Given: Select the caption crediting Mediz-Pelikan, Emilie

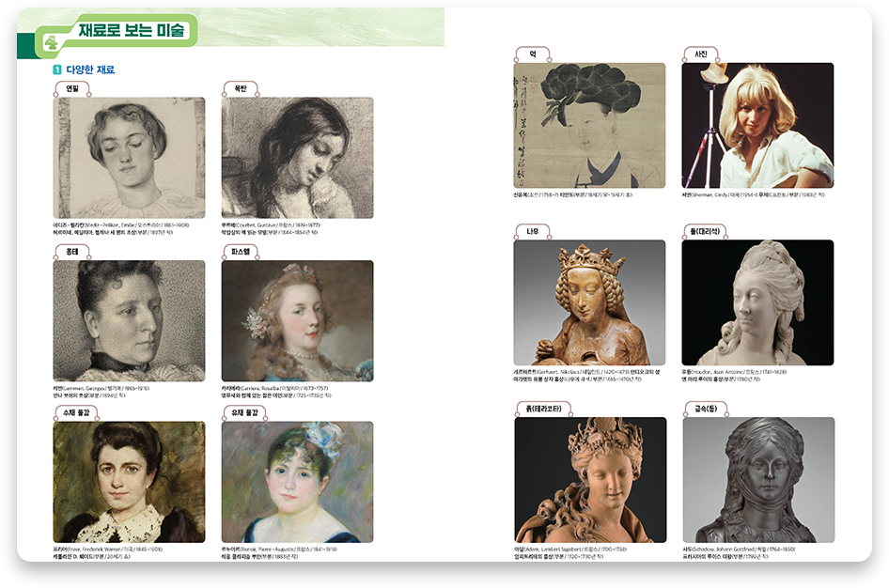Looking at the screenshot, I should pos(121,228).
